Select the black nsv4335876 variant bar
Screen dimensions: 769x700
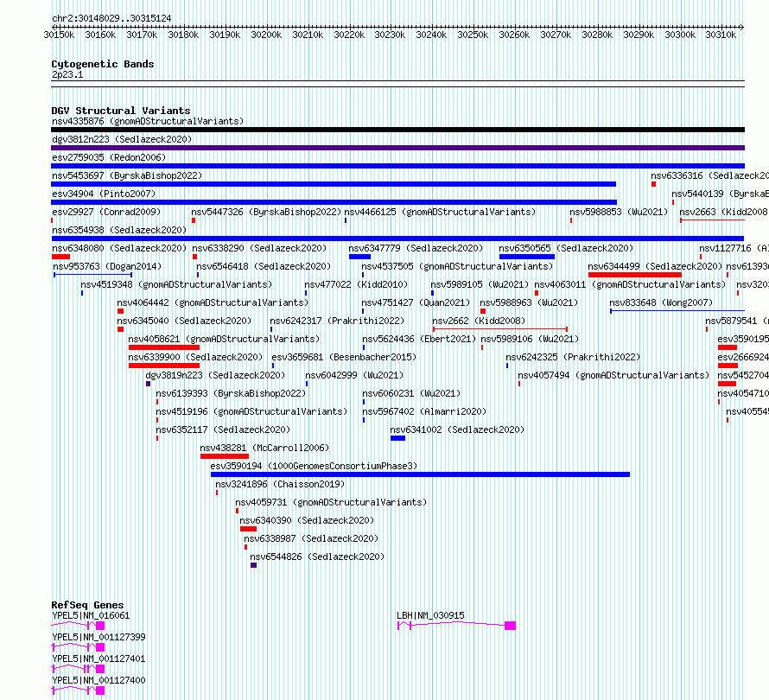tap(397, 130)
